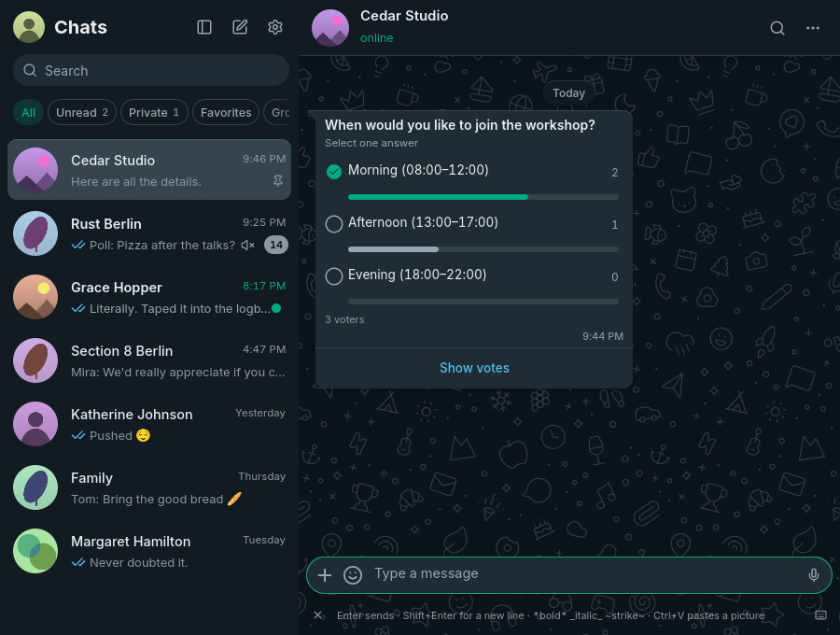Click the poll question about the workshop
The height and width of the screenshot is (635, 840).
point(459,125)
